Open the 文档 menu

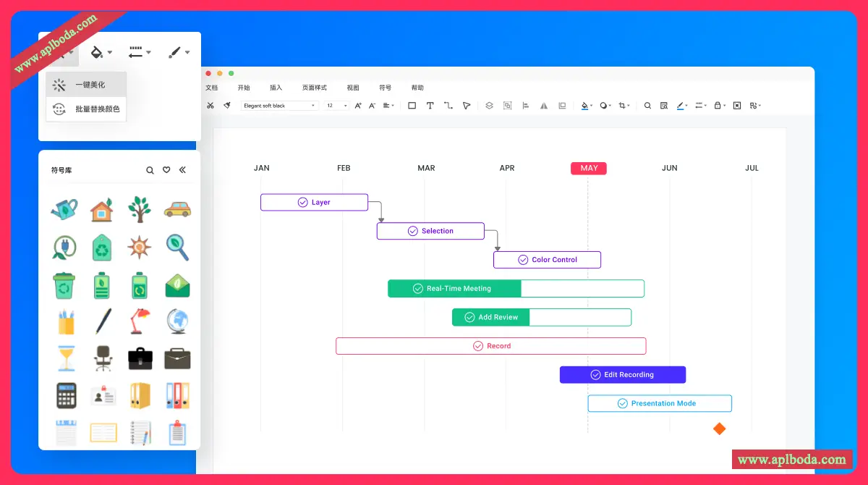coord(211,88)
